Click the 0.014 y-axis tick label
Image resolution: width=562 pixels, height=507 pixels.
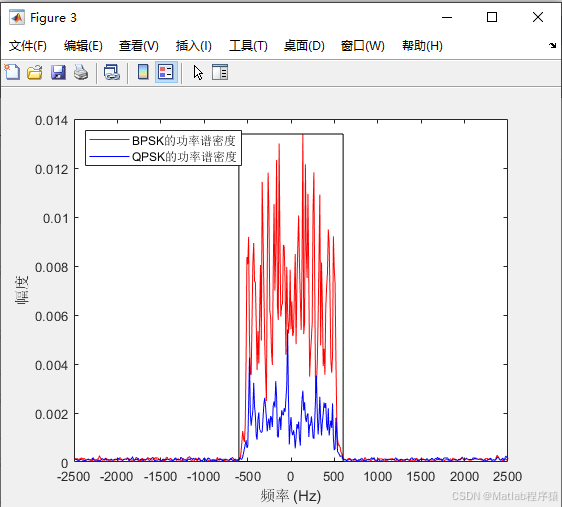coord(51,121)
